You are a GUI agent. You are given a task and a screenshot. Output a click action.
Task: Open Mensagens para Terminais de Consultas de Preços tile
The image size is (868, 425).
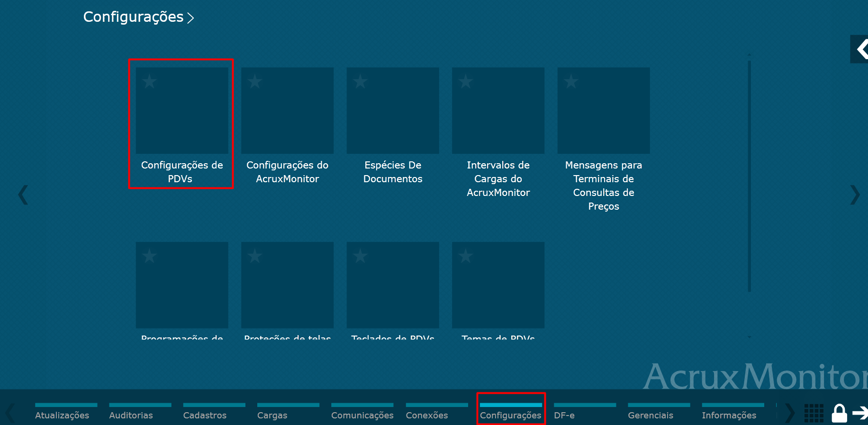click(604, 110)
